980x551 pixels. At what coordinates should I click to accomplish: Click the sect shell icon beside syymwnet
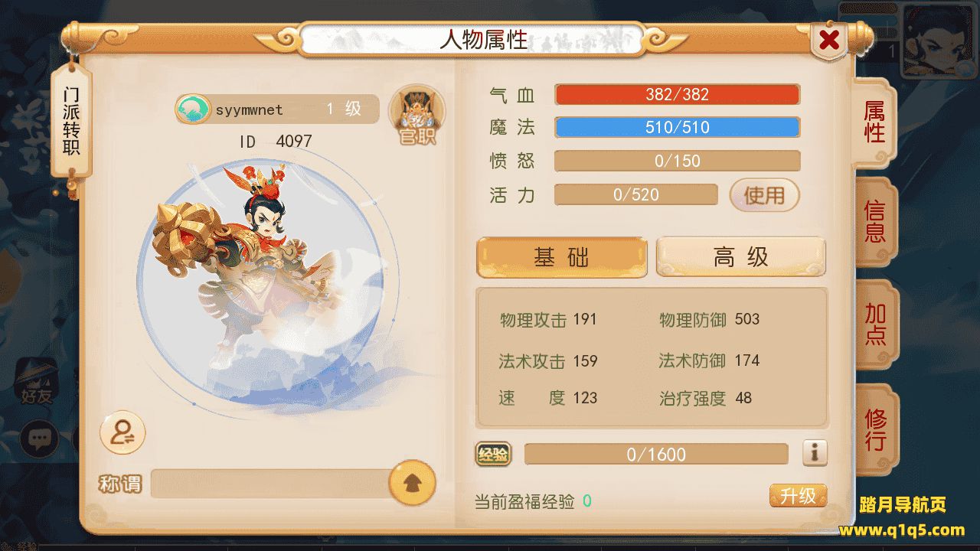(193, 109)
